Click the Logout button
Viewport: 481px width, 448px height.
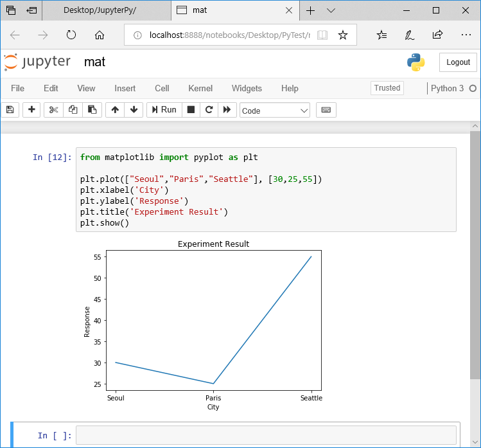point(458,62)
